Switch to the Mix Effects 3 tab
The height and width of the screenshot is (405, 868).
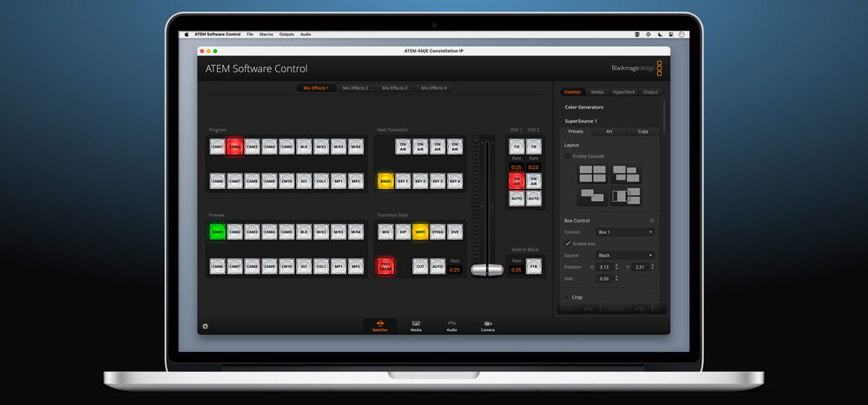tap(395, 88)
